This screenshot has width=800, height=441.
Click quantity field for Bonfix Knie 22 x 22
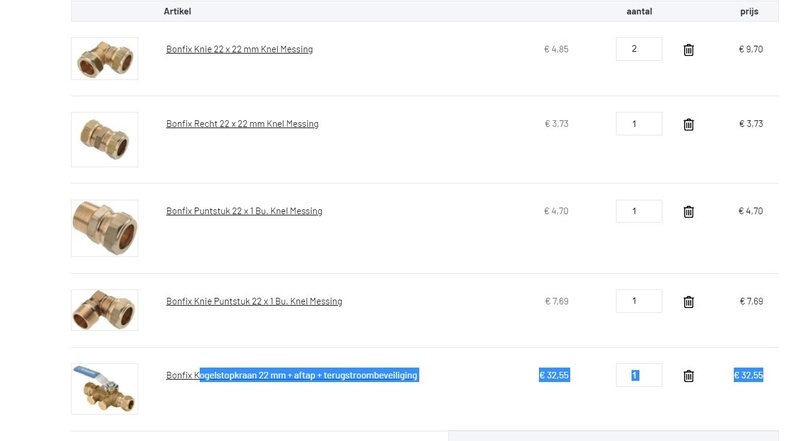tap(638, 49)
